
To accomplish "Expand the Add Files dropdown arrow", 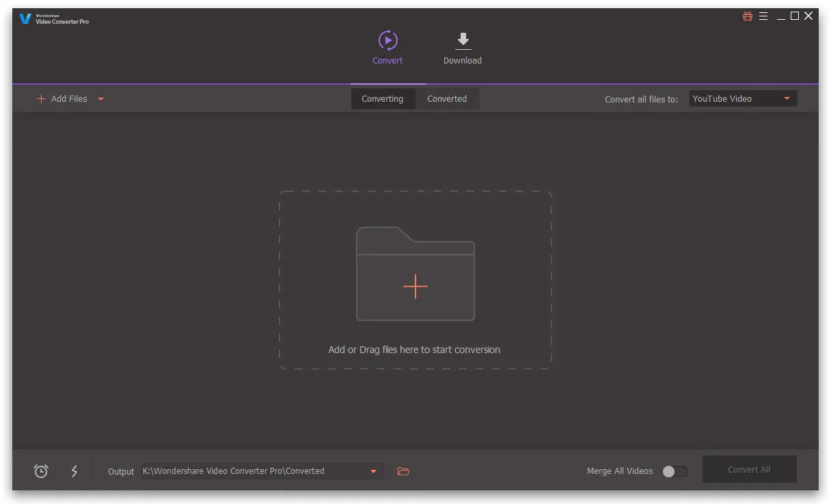I will [101, 99].
